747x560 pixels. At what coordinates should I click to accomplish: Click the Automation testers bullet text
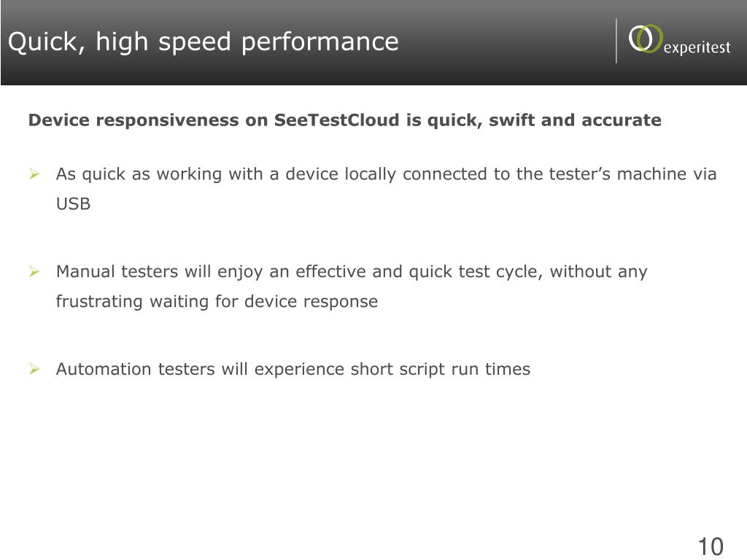click(293, 370)
